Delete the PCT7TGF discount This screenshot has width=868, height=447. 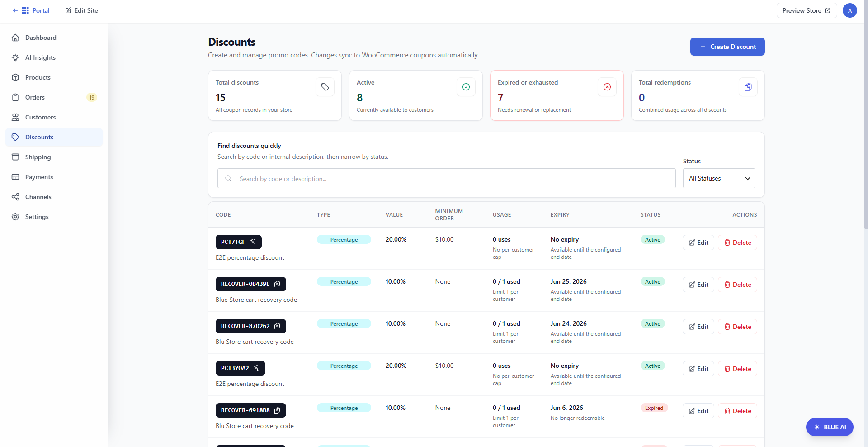tap(737, 243)
